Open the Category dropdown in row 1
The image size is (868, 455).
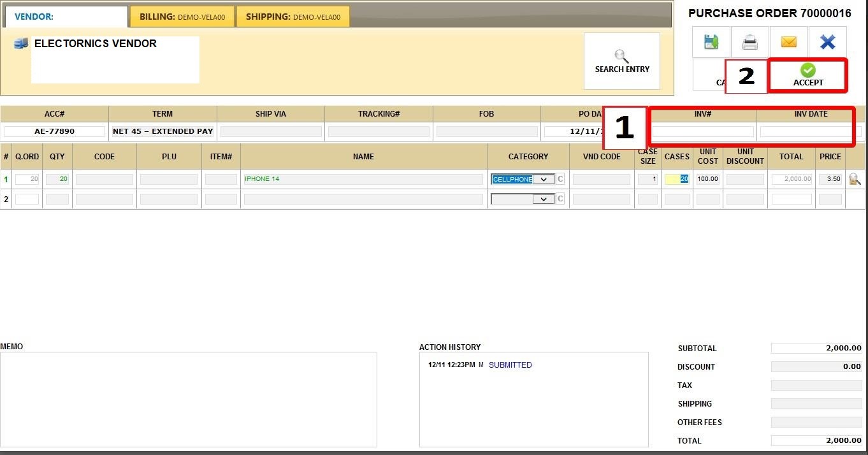click(x=543, y=180)
